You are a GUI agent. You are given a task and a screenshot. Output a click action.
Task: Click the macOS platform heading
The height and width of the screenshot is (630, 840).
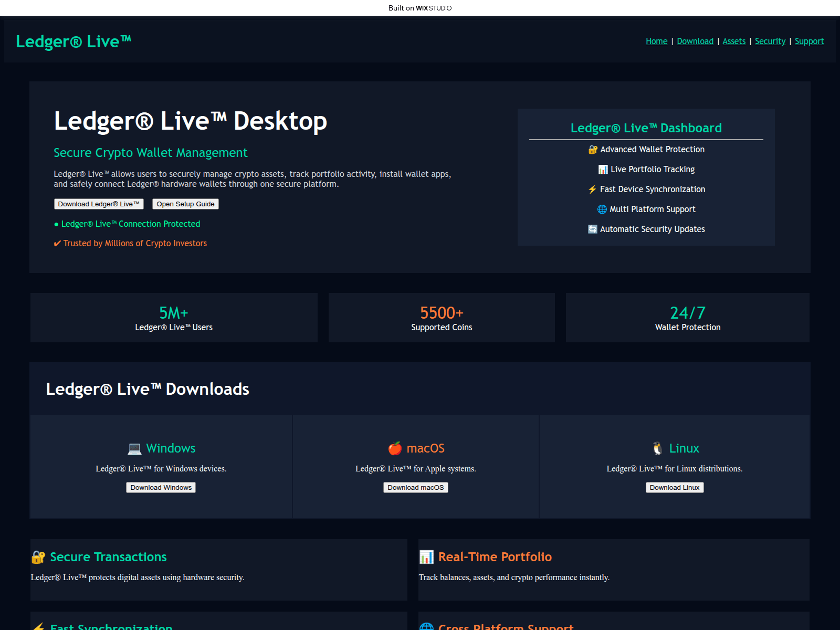(425, 448)
